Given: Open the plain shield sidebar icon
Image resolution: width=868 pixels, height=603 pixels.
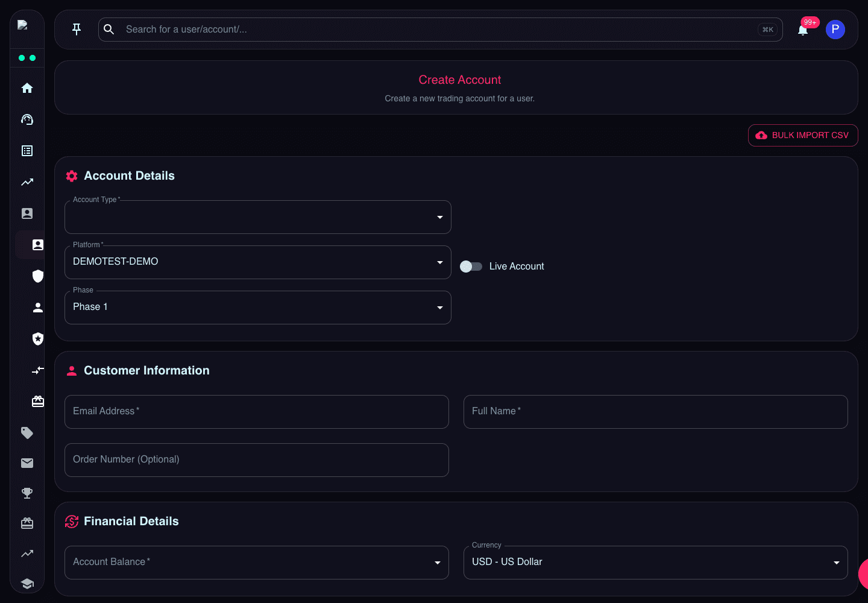Looking at the screenshot, I should 38,276.
